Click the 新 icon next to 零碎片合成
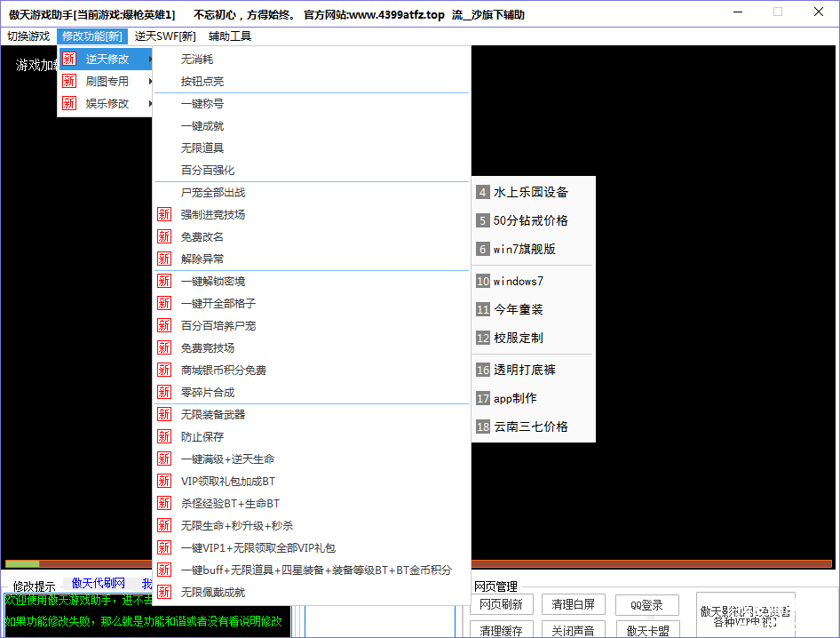This screenshot has width=840, height=638. pos(164,392)
